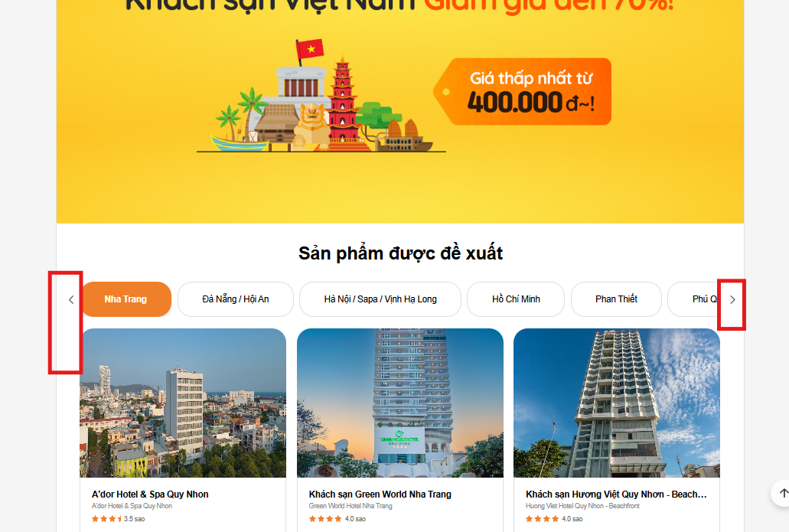789x532 pixels.
Task: Open the Hà Nội / Sapa / Vịnh Hạ Long tab
Action: (380, 299)
